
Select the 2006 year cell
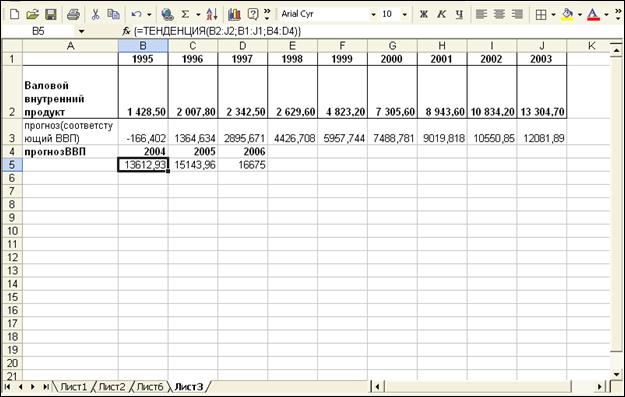(243, 152)
